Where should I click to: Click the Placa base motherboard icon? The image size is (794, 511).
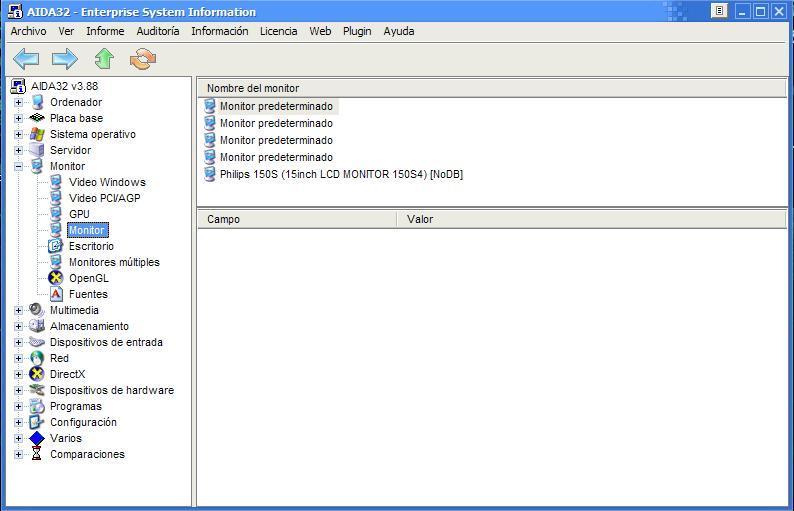(37, 118)
